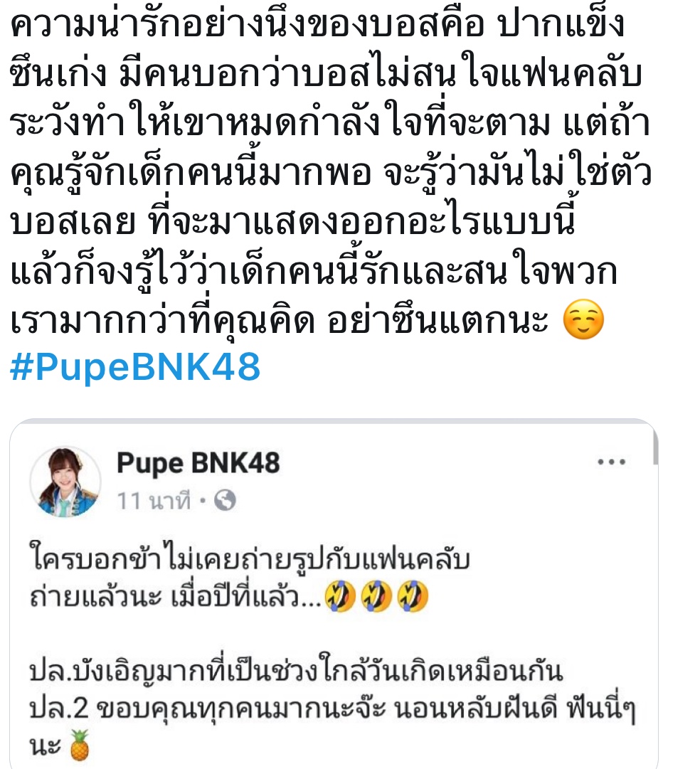The height and width of the screenshot is (769, 700).
Task: Click the tweet line starting 'บอสเลย ที่จะมาแสดงออก'
Action: click(x=293, y=221)
